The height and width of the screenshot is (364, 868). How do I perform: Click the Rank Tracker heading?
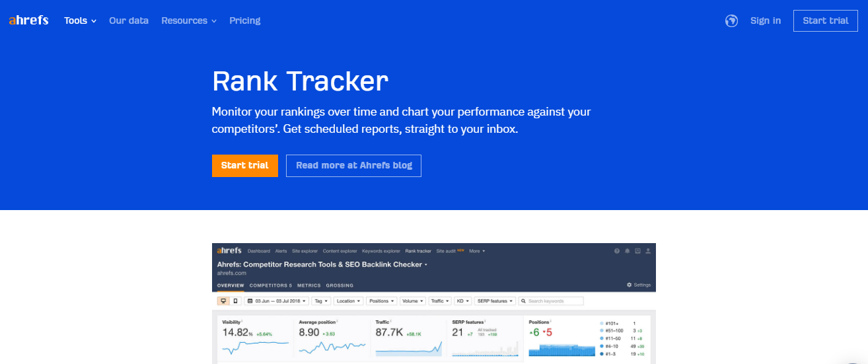tap(300, 81)
